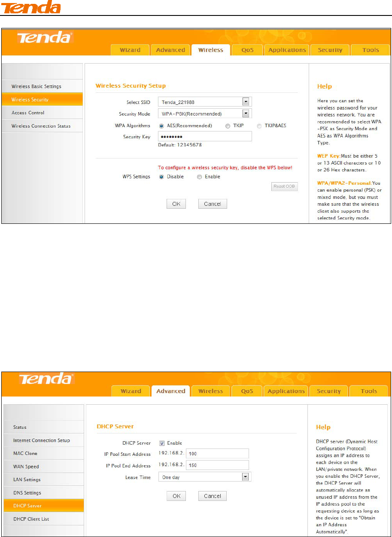The image size is (392, 537).
Task: Open Wizard tab in DHCP Server window
Action: pos(131,391)
